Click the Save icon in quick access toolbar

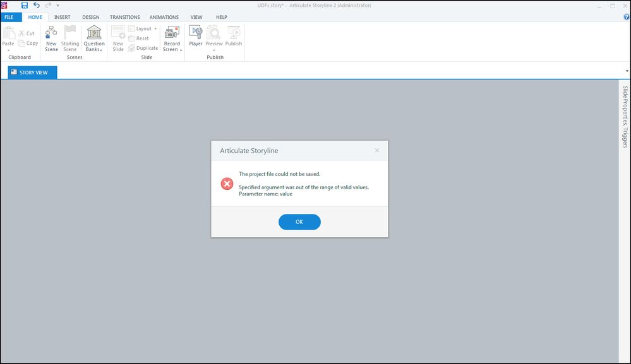[x=25, y=5]
